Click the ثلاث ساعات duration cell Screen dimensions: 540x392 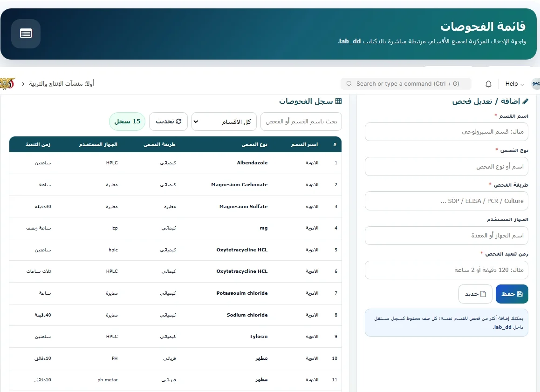39,271
